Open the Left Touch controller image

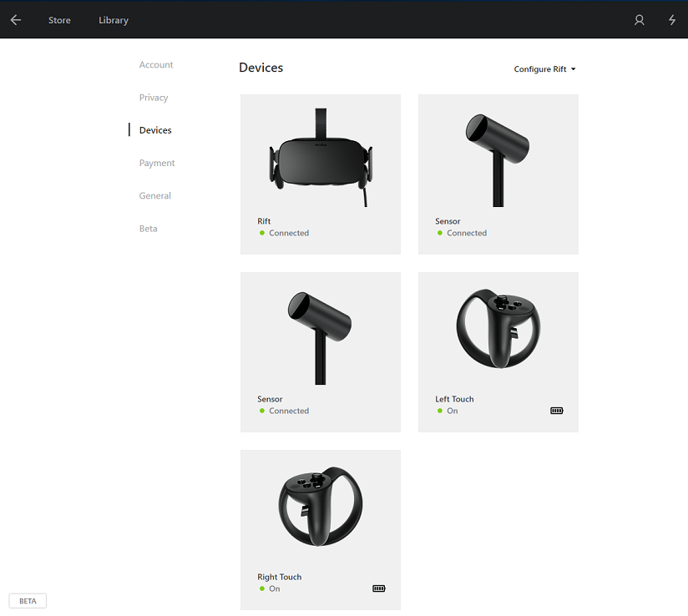point(498,329)
